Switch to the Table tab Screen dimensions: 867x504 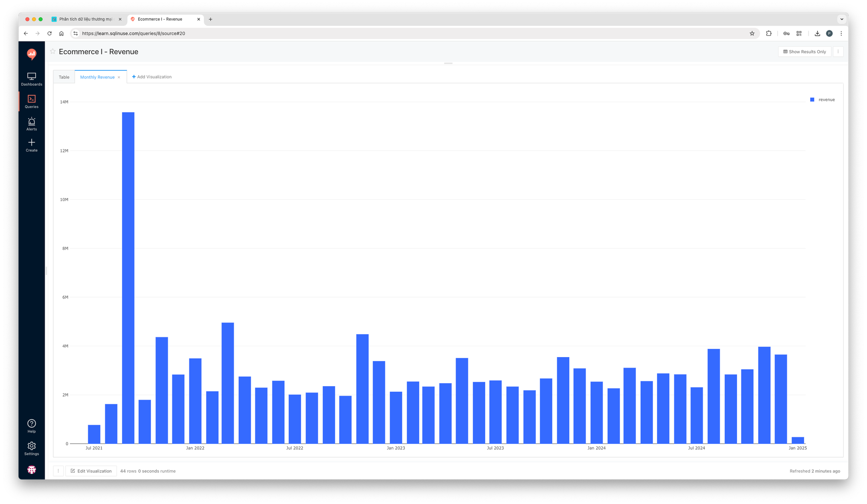click(x=64, y=77)
